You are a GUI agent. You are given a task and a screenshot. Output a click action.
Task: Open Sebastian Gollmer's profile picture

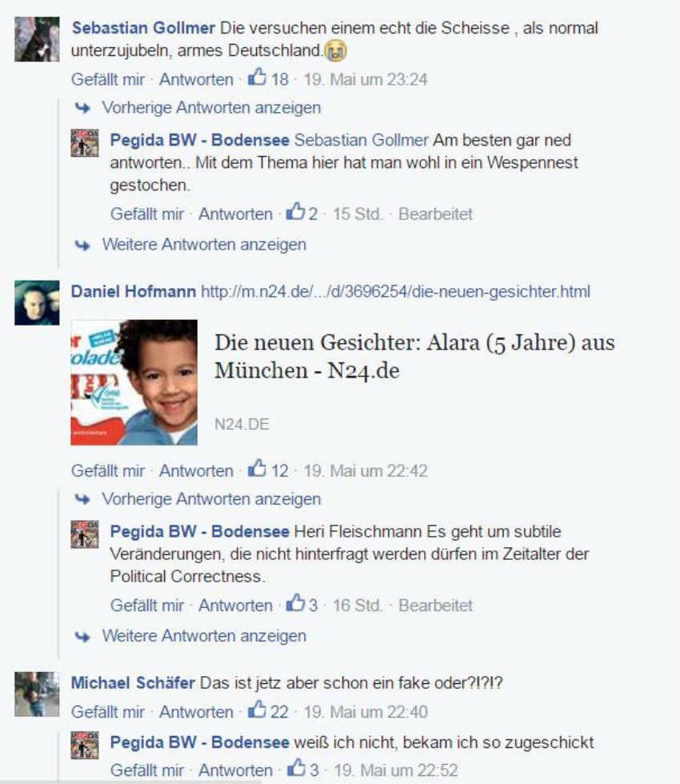pos(37,39)
